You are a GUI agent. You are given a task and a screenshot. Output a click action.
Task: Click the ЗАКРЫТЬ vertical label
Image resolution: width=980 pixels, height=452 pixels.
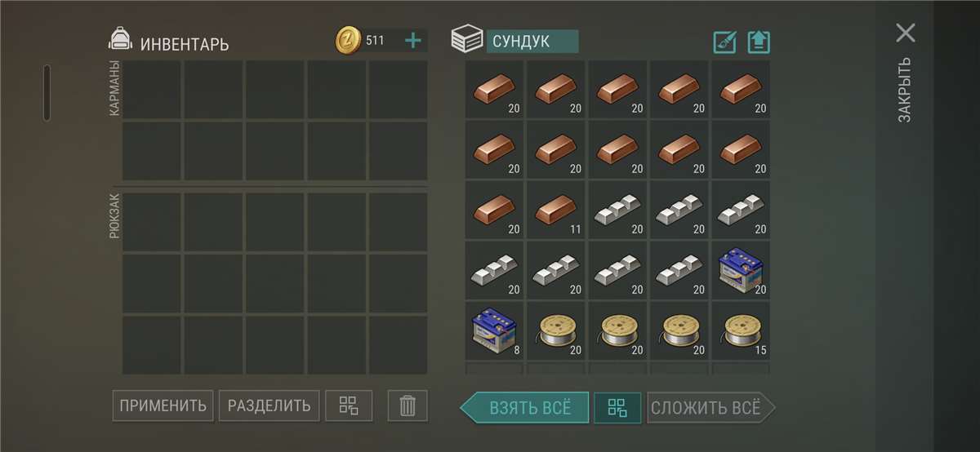point(905,90)
